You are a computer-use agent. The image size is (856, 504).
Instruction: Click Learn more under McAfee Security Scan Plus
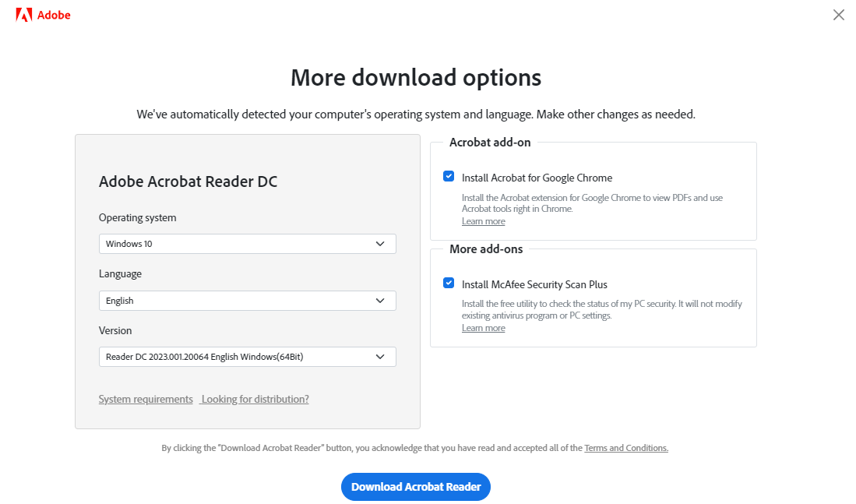click(x=483, y=327)
